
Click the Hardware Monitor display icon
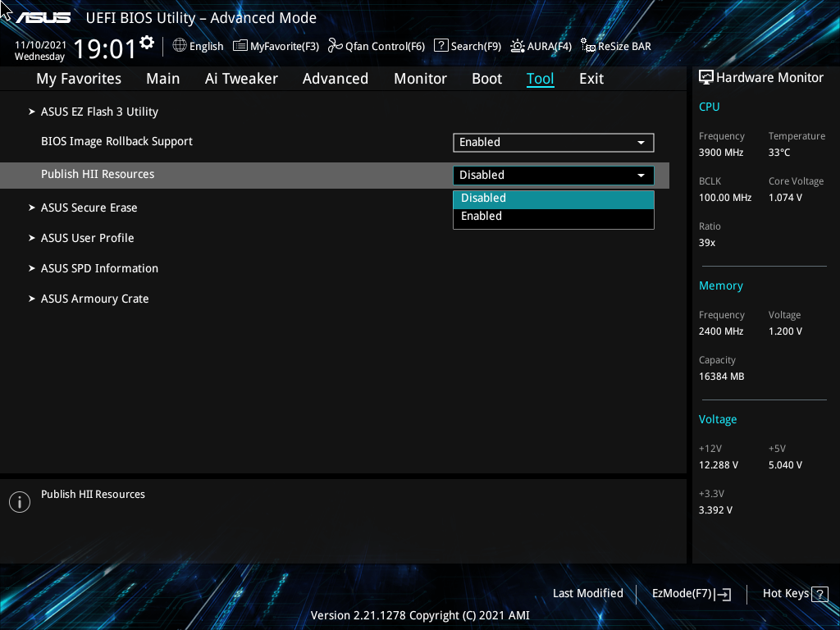706,78
